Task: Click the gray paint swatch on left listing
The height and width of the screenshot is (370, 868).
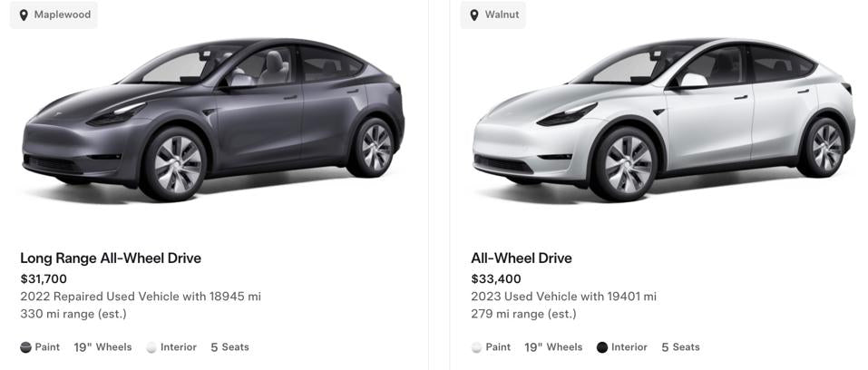Action: [25, 347]
